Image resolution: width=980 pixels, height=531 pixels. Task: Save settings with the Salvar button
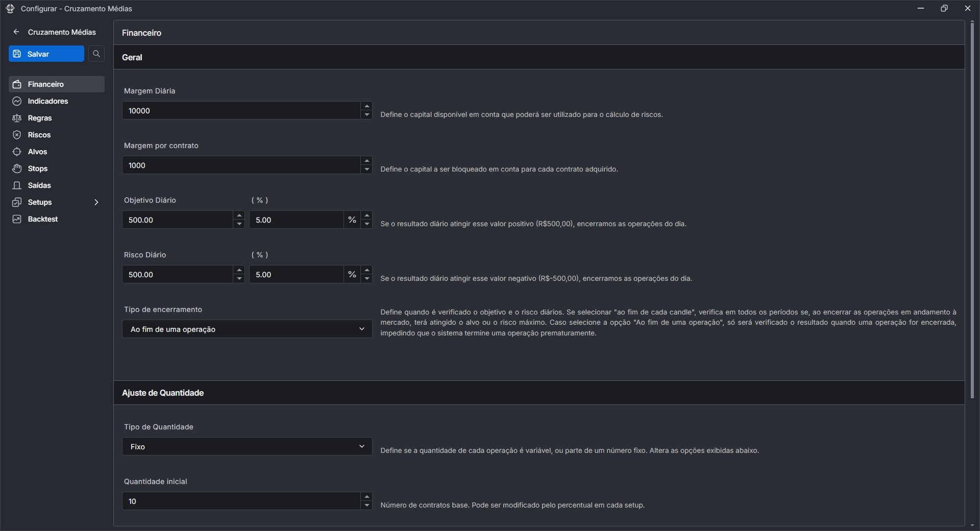point(46,54)
